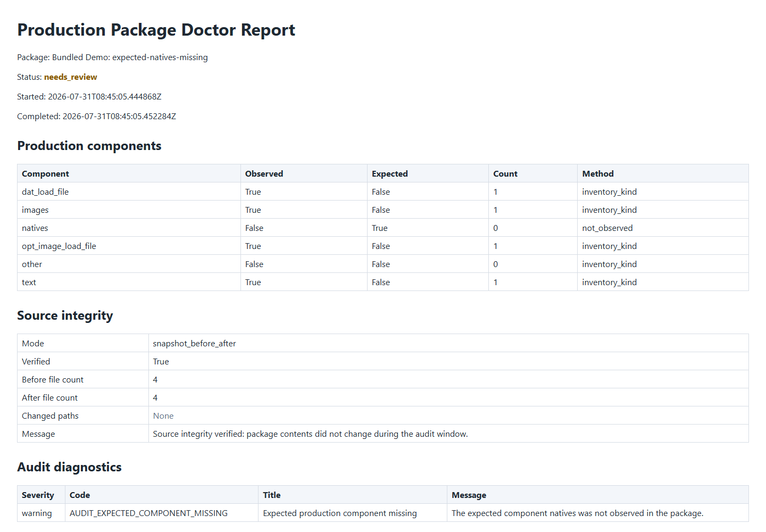Select the snapshot_before_after value
766x532 pixels.
pyautogui.click(x=194, y=344)
